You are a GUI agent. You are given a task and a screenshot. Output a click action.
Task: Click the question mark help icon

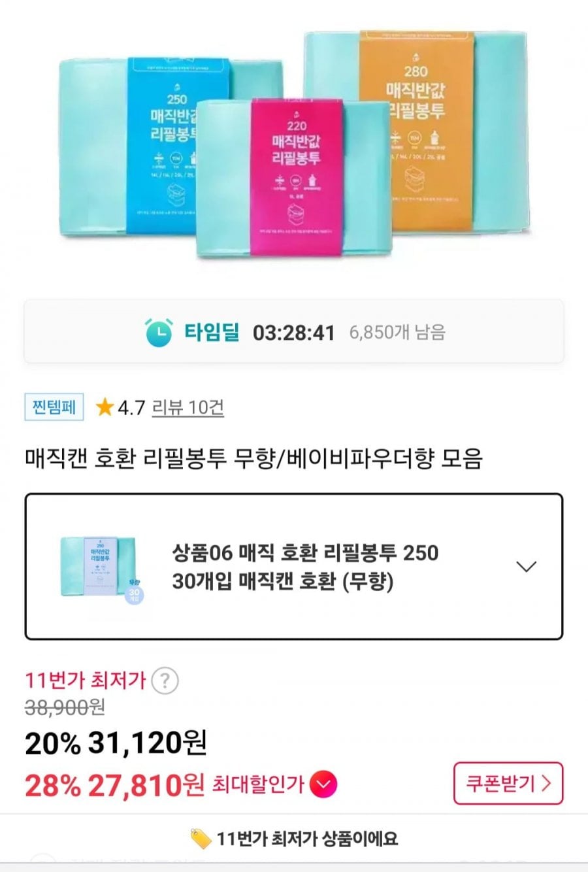(165, 680)
